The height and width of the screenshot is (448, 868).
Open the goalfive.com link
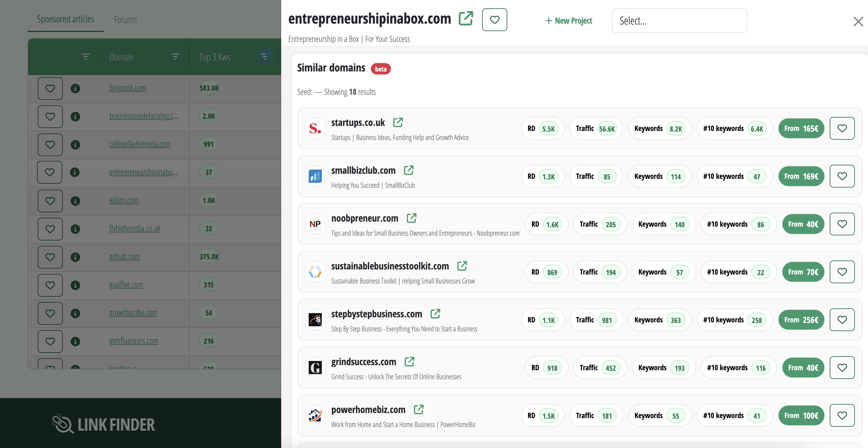(126, 285)
